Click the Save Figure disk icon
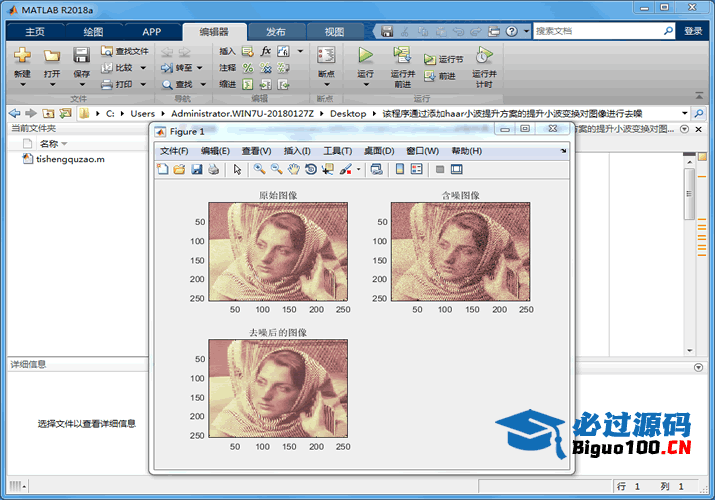Screen dimensions: 715x500 196,170
